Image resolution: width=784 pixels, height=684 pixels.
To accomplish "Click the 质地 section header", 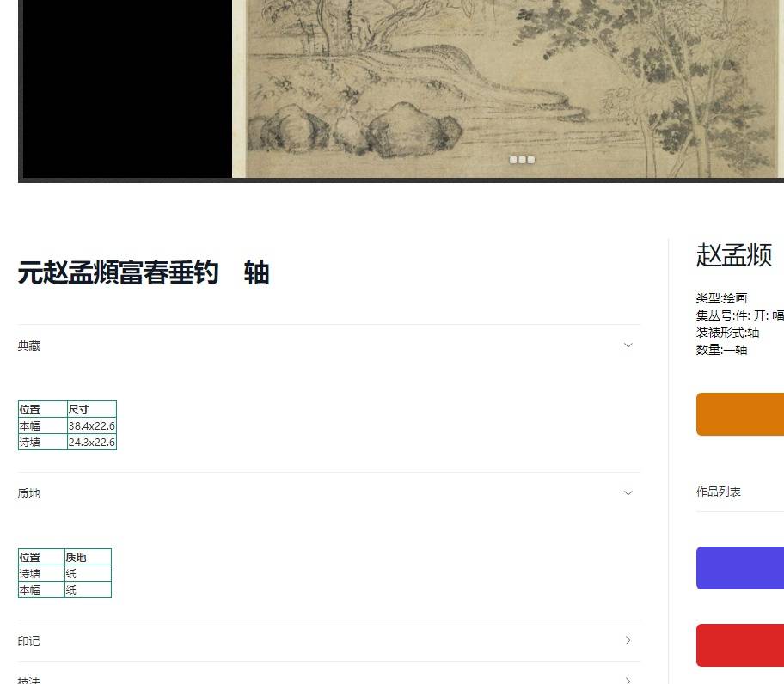I will (x=328, y=493).
